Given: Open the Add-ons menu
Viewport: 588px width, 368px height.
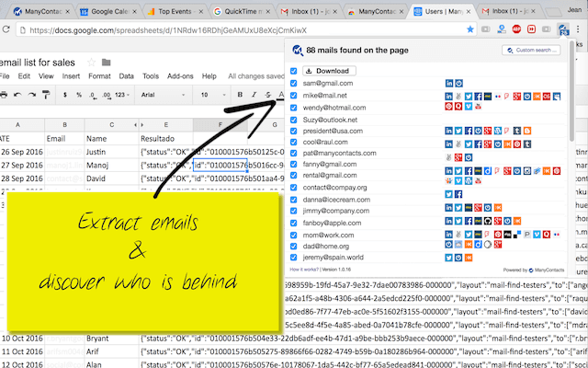Looking at the screenshot, I should tap(180, 76).
